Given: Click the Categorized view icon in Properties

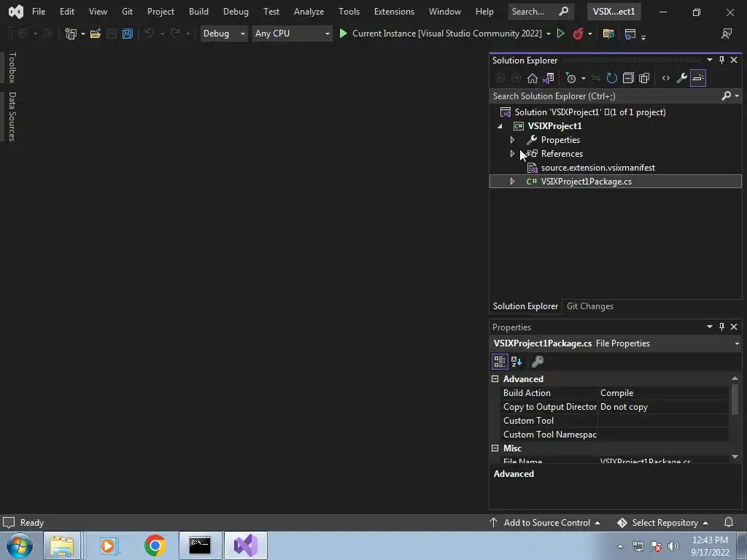Looking at the screenshot, I should coord(499,362).
